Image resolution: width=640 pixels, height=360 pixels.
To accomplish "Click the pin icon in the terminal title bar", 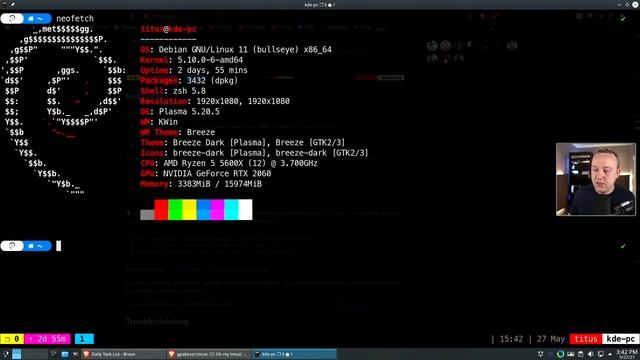I will pos(13,4).
